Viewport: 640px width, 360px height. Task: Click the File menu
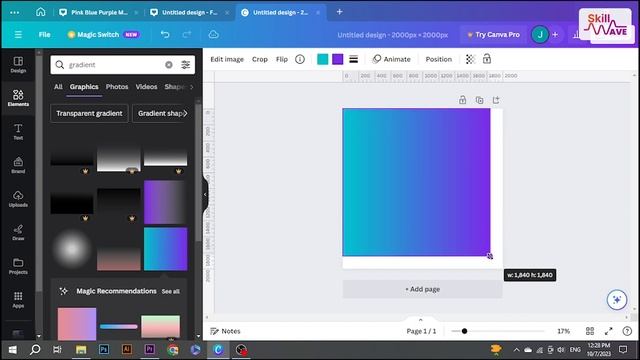[x=44, y=35]
